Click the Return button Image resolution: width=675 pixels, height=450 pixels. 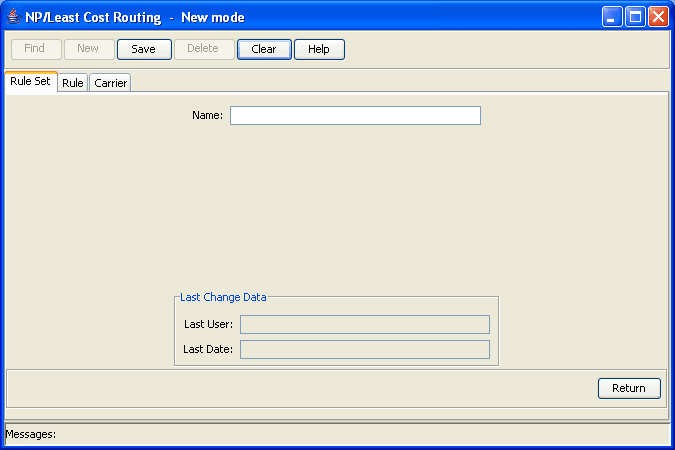pos(629,388)
